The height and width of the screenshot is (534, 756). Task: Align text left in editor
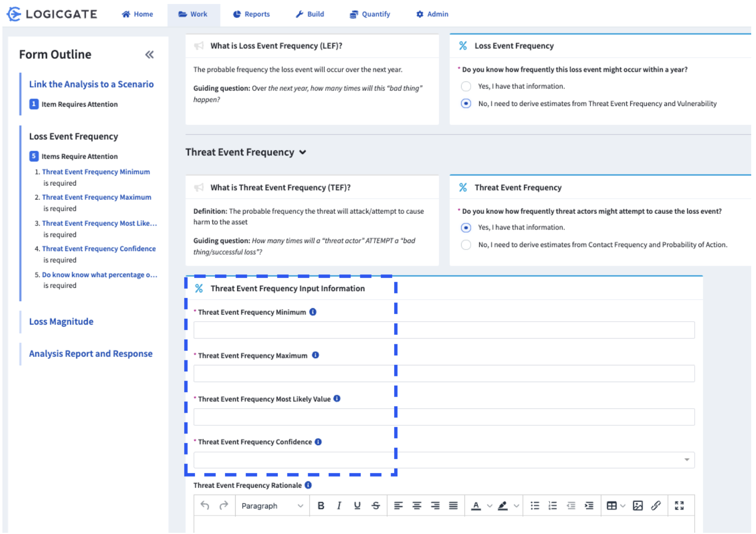(398, 506)
